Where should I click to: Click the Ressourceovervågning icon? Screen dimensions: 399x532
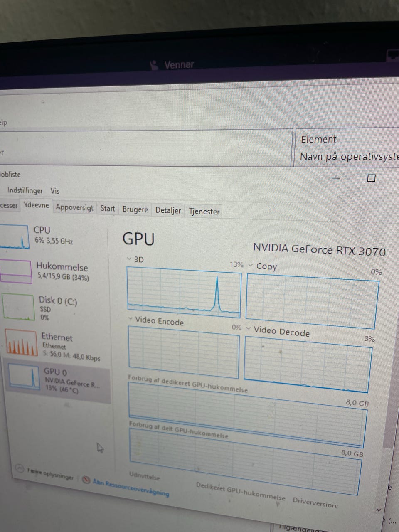86,480
